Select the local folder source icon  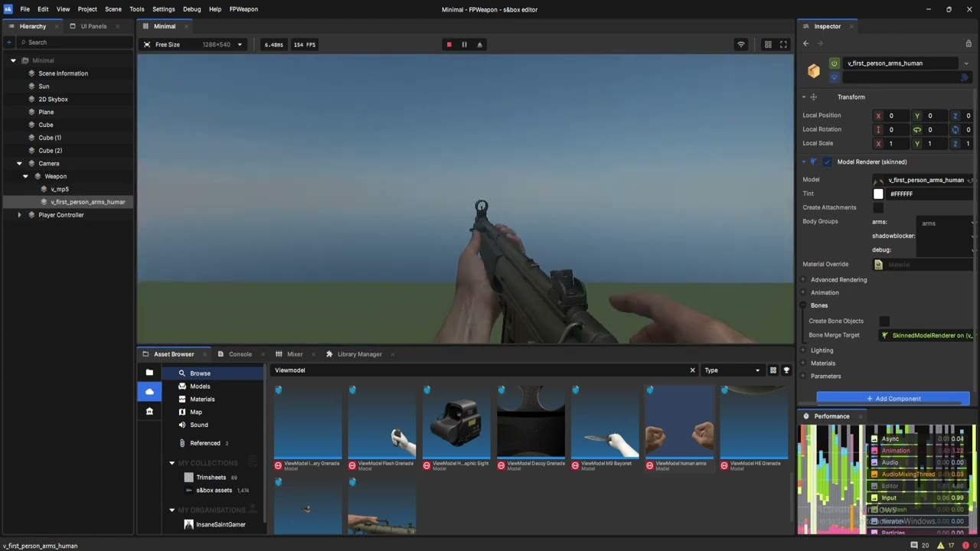(149, 373)
